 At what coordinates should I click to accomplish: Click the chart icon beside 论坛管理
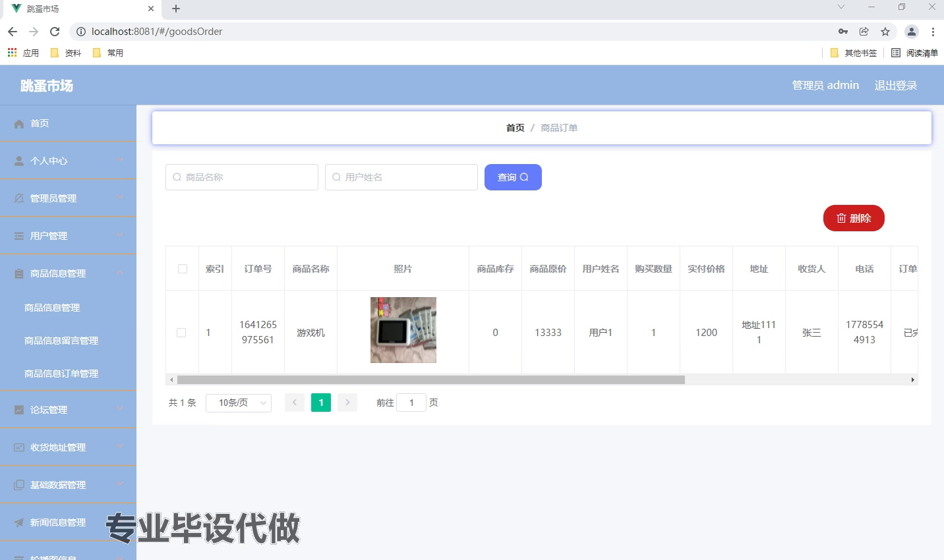[x=19, y=410]
